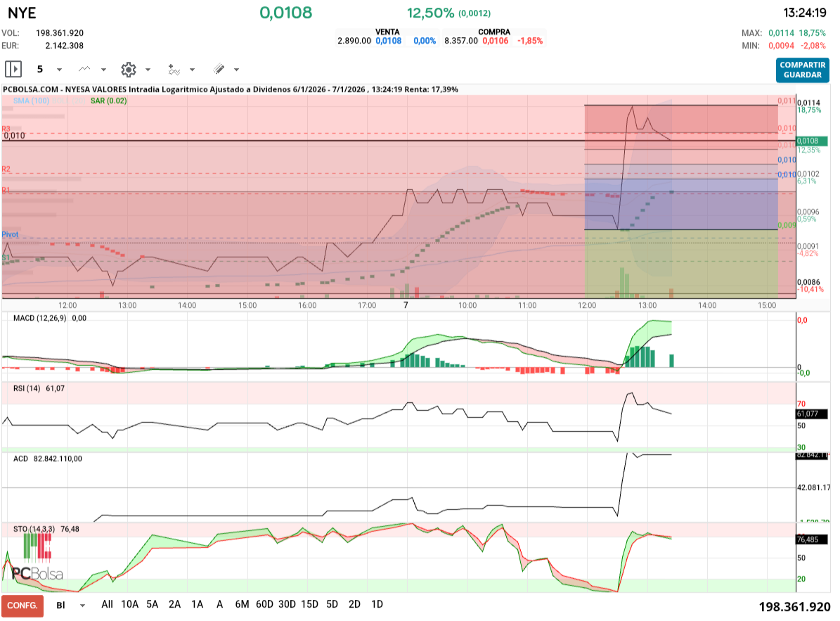840x621 pixels.
Task: Select the 30D time range
Action: pyautogui.click(x=287, y=604)
